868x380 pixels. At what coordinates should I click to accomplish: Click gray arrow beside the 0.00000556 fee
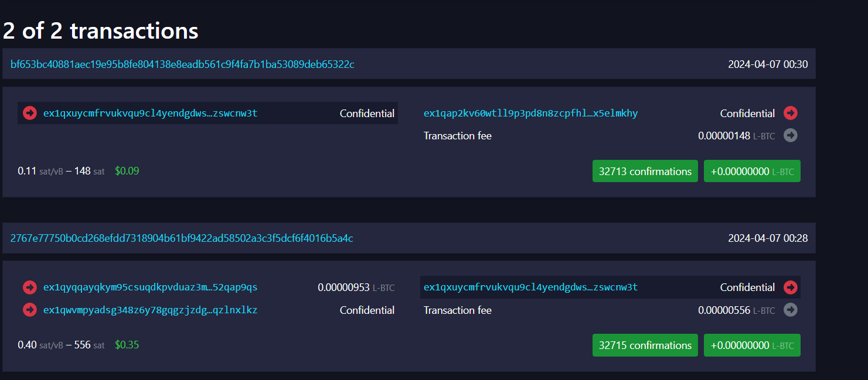click(791, 310)
